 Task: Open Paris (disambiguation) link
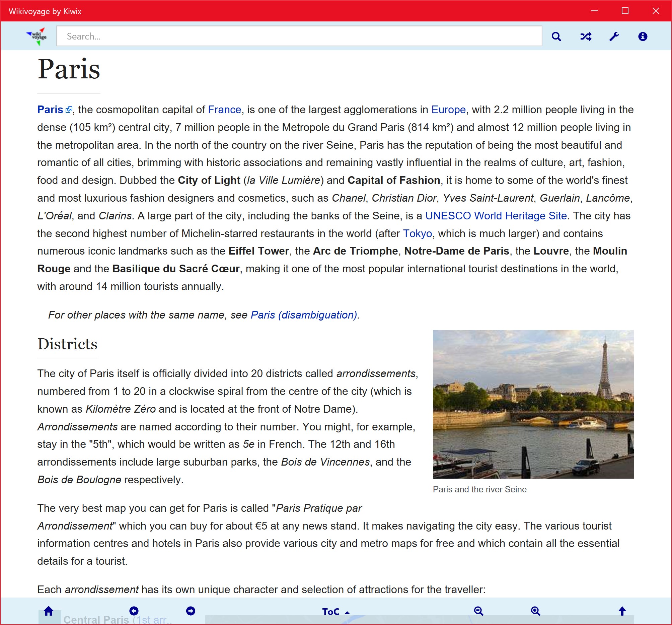pos(304,315)
